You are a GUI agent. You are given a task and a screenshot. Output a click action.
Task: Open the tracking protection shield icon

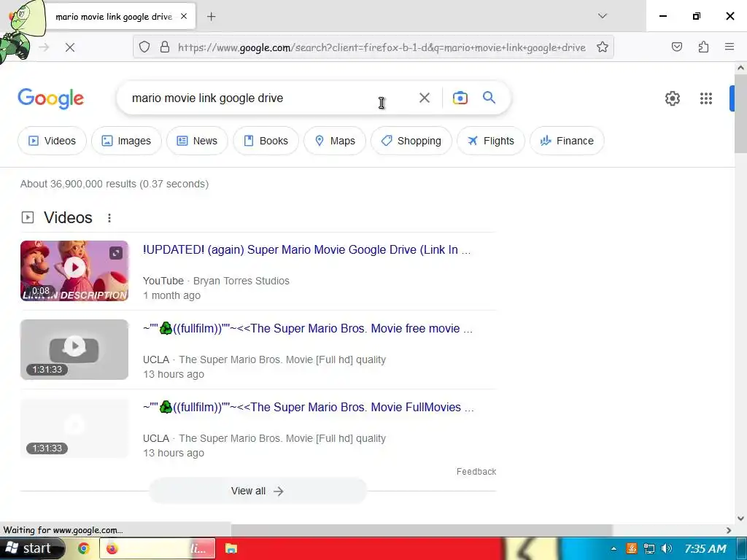[x=144, y=47]
